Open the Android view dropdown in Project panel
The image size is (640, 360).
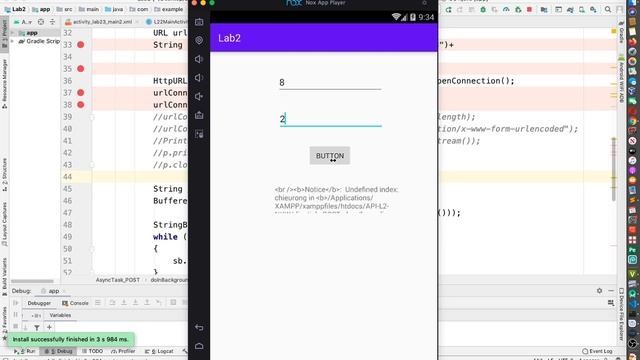point(24,22)
